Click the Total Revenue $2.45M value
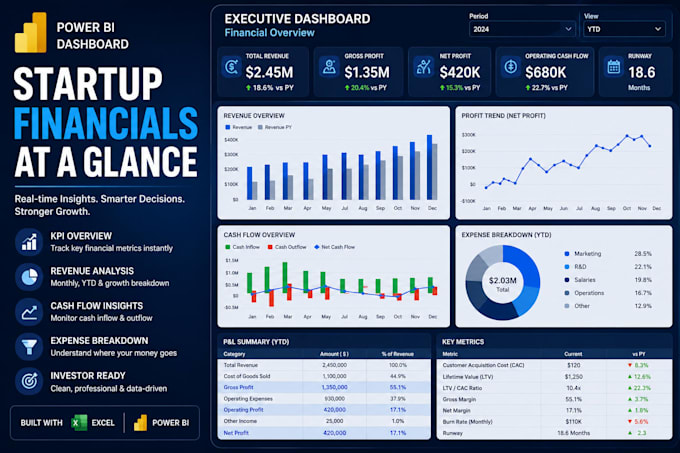This screenshot has width=680, height=453. click(269, 72)
